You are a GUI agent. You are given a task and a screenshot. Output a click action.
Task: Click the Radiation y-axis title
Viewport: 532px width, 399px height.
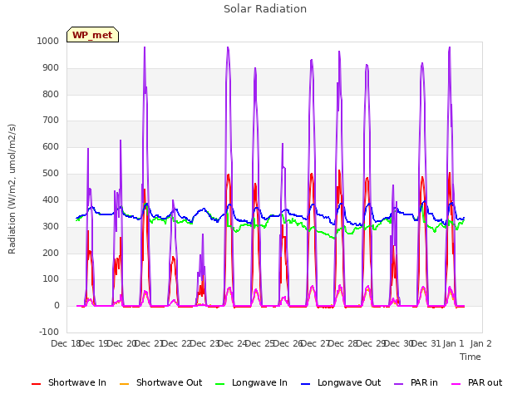[x=12, y=189]
